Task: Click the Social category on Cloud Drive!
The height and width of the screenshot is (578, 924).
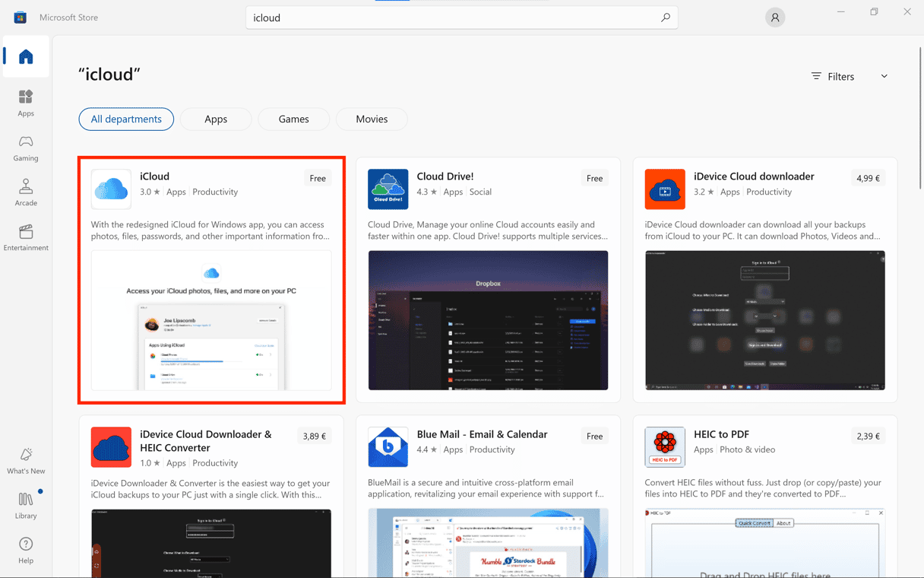Action: tap(480, 192)
